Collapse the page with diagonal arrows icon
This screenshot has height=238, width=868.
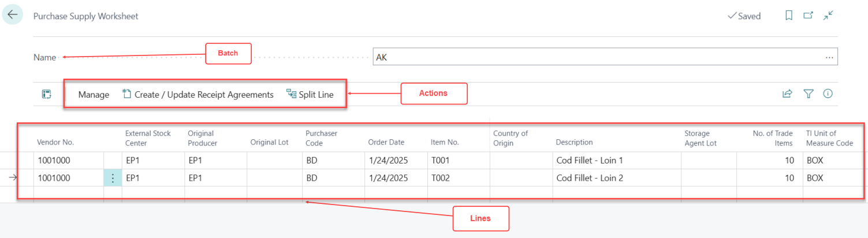828,16
